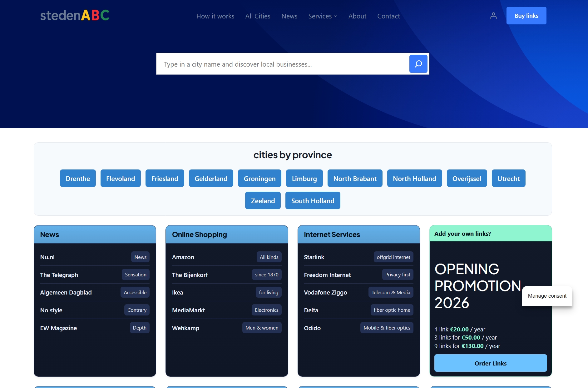Click the 'for living' tag

pos(269,292)
